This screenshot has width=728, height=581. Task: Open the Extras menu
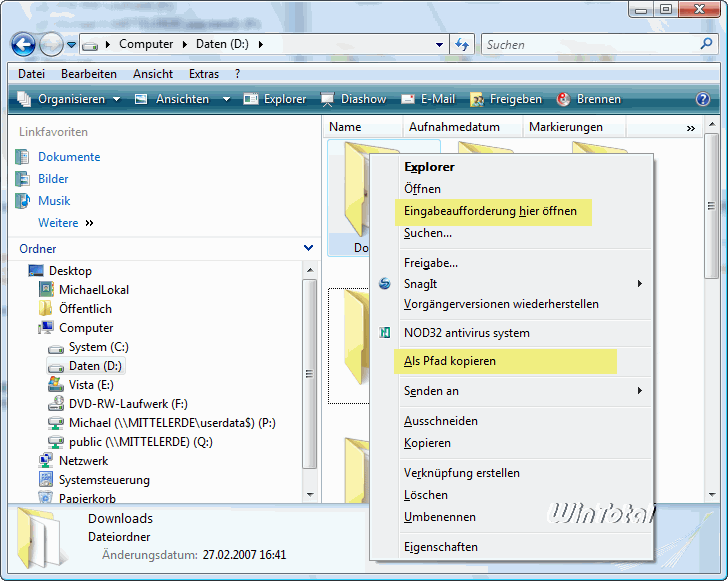pyautogui.click(x=204, y=74)
